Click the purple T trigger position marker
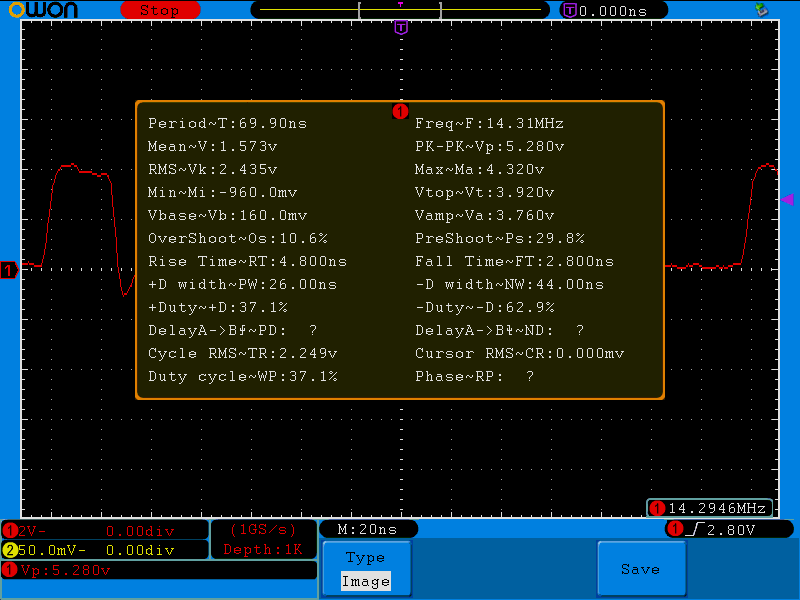Image resolution: width=800 pixels, height=600 pixels. coord(401,27)
